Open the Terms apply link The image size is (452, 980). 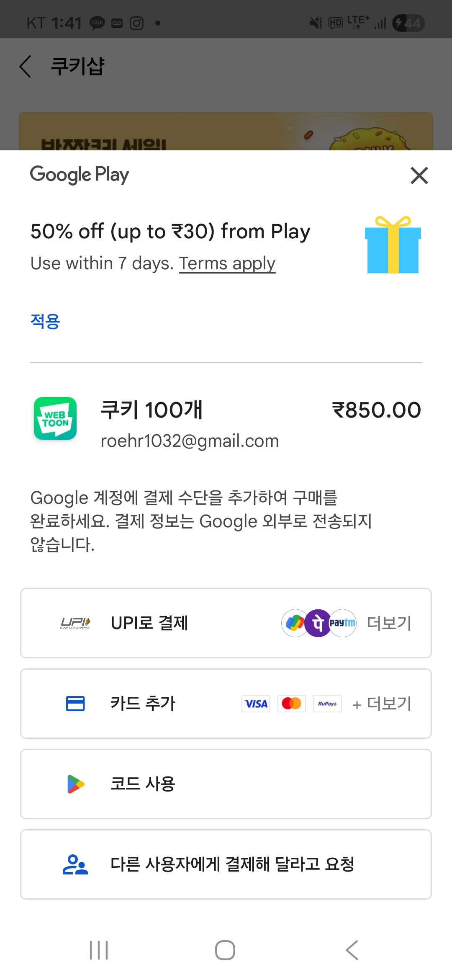[x=227, y=264]
